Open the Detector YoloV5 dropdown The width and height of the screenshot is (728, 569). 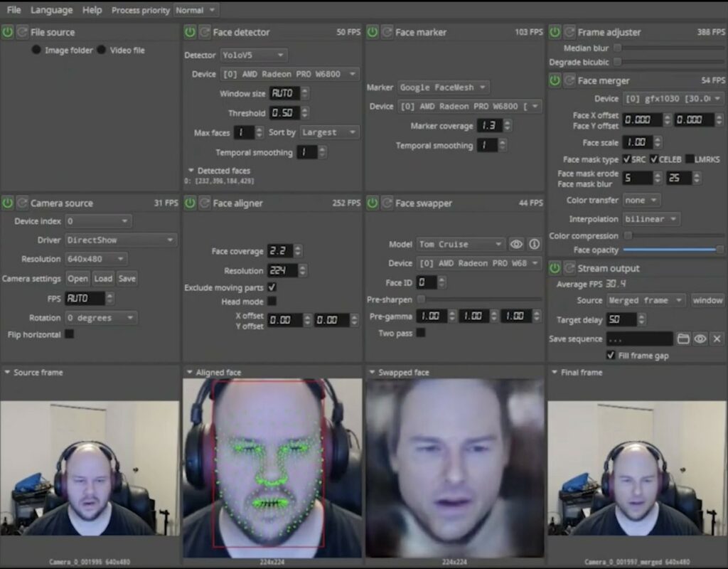pyautogui.click(x=254, y=55)
